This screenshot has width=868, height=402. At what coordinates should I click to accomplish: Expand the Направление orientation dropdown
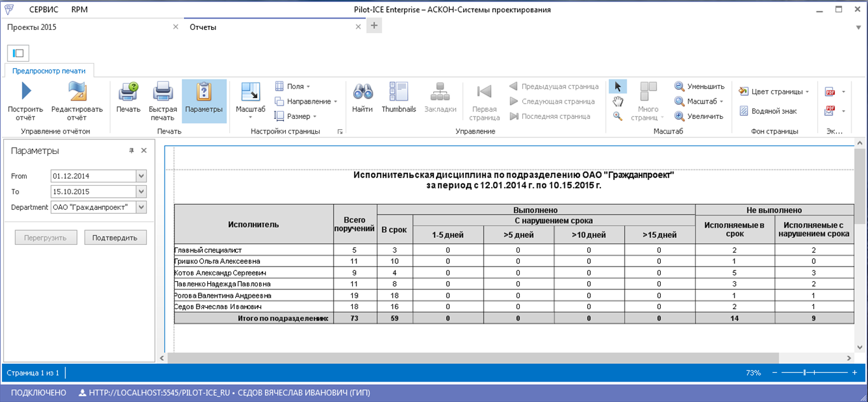[x=306, y=101]
